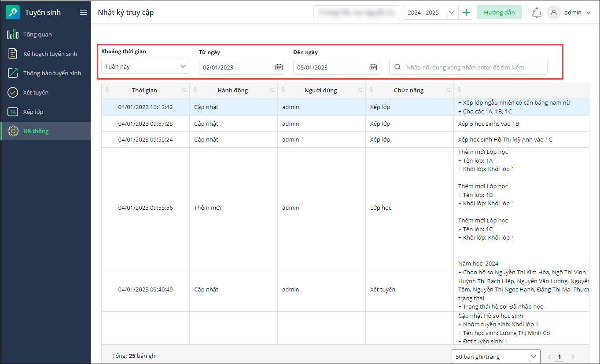600x364 pixels.
Task: Open the 50 bản ghi/trang page size dropdown
Action: click(x=496, y=357)
